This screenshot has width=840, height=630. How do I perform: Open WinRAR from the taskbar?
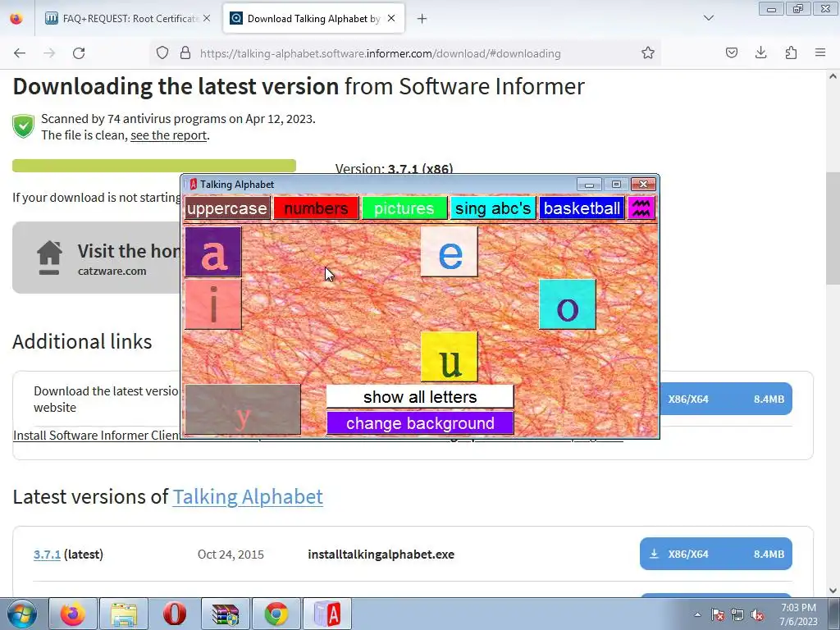pyautogui.click(x=225, y=614)
